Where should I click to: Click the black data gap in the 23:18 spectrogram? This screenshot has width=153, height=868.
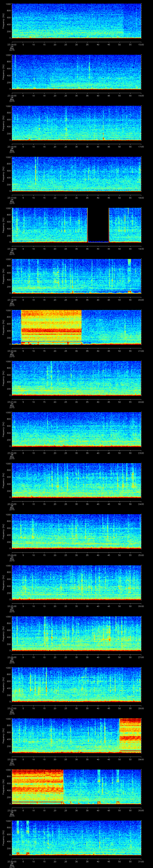click(98, 225)
